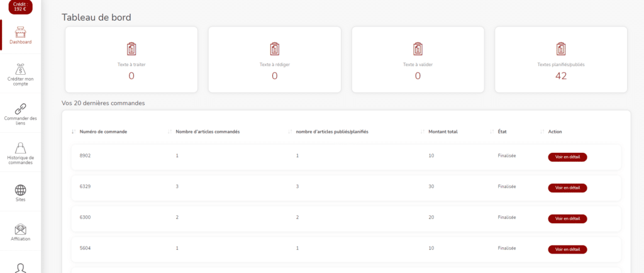644x273 pixels.
Task: Click clipboard icon in Textes planifiés/publiés card
Action: [560, 49]
